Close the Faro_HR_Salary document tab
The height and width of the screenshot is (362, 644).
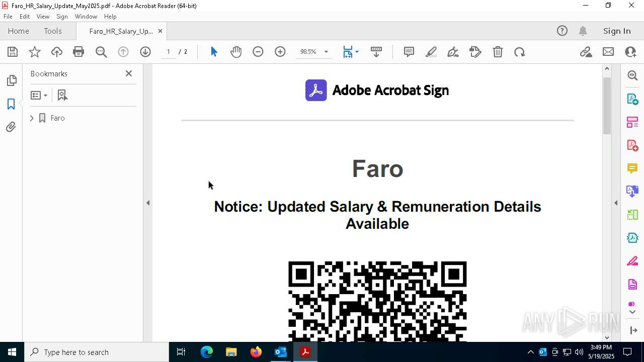pyautogui.click(x=160, y=31)
